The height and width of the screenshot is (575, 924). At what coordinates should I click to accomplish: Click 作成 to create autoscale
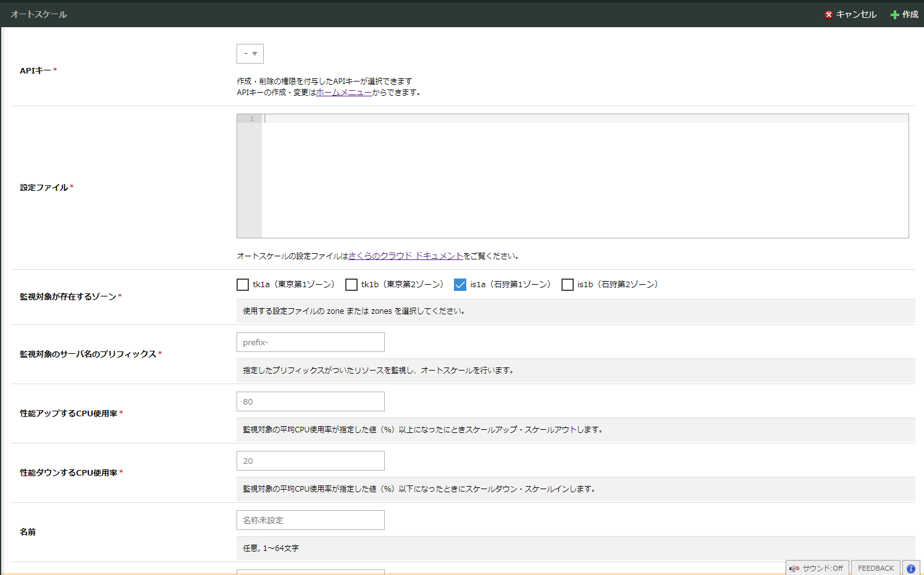pyautogui.click(x=910, y=15)
